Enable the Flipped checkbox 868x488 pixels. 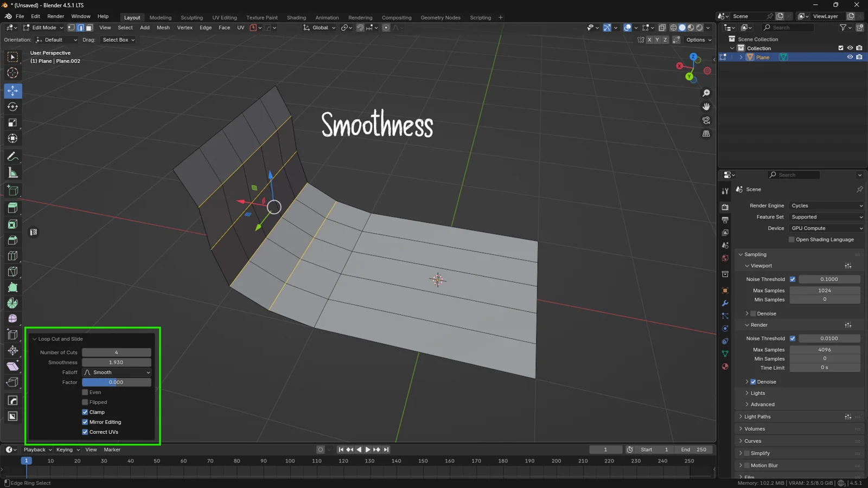pyautogui.click(x=85, y=402)
